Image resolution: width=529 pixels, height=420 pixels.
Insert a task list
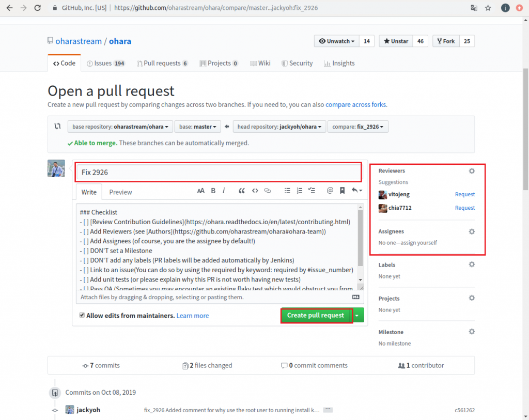point(312,191)
